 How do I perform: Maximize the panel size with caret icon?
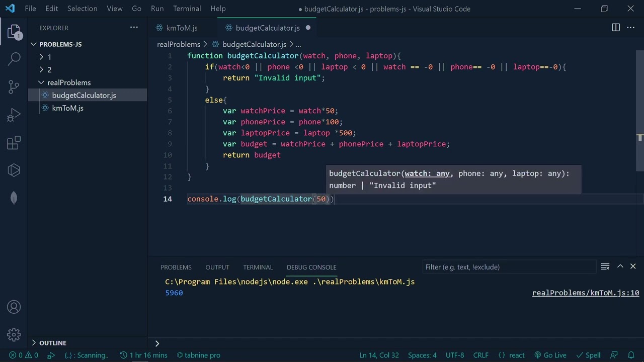(620, 266)
